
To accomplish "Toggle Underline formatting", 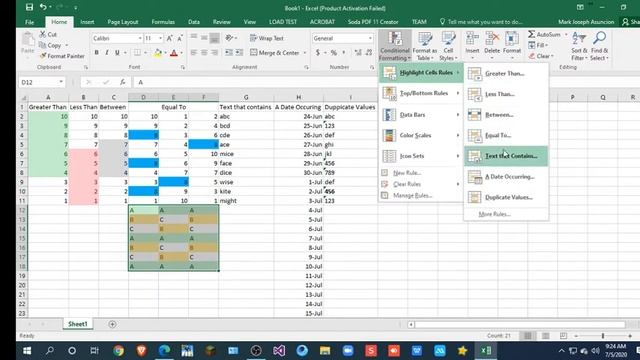I will coord(117,53).
